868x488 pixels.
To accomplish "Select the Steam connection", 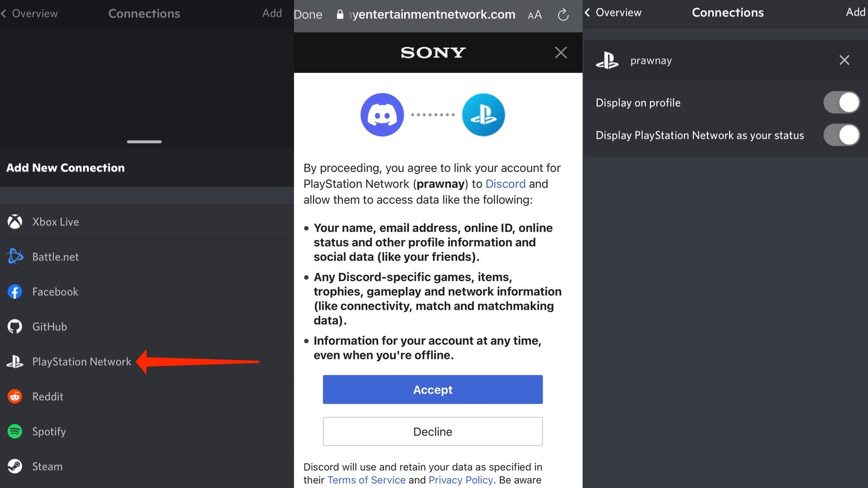I will [x=147, y=466].
